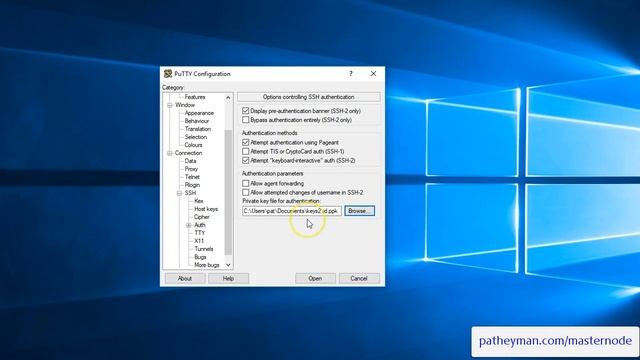
Task: Click the private key file path field
Action: 292,211
